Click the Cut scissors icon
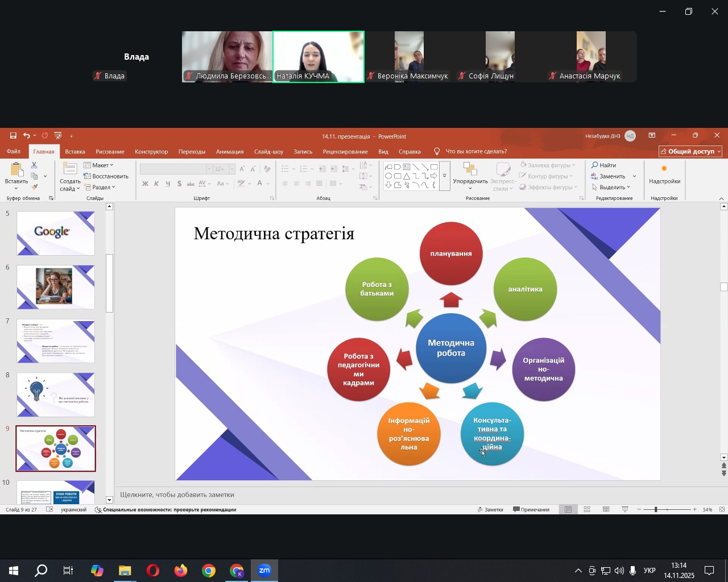 pos(34,165)
